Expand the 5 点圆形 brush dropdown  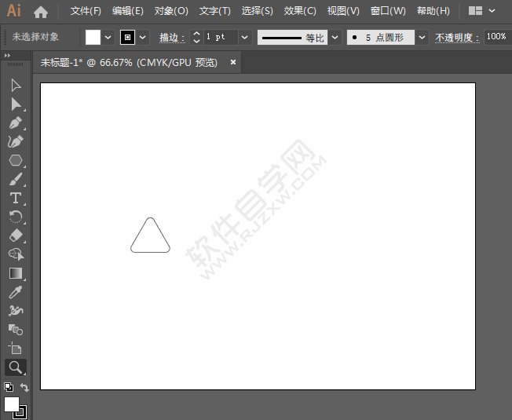tap(422, 37)
